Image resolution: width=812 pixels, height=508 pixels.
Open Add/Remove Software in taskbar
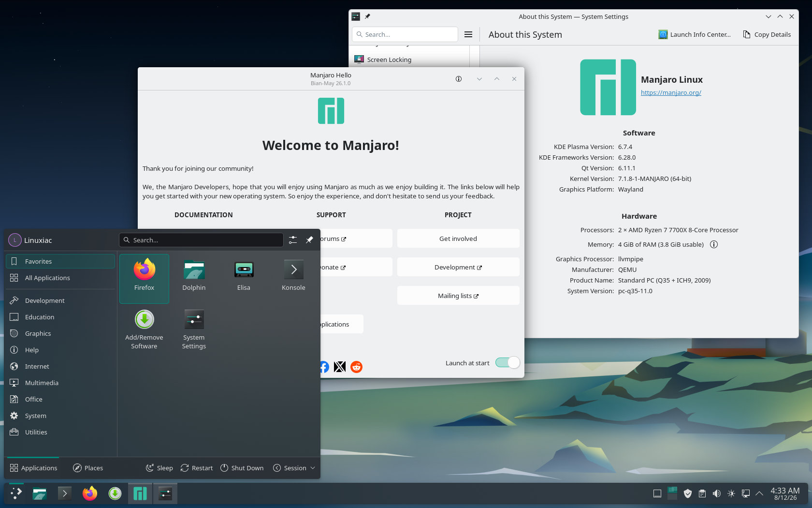115,493
